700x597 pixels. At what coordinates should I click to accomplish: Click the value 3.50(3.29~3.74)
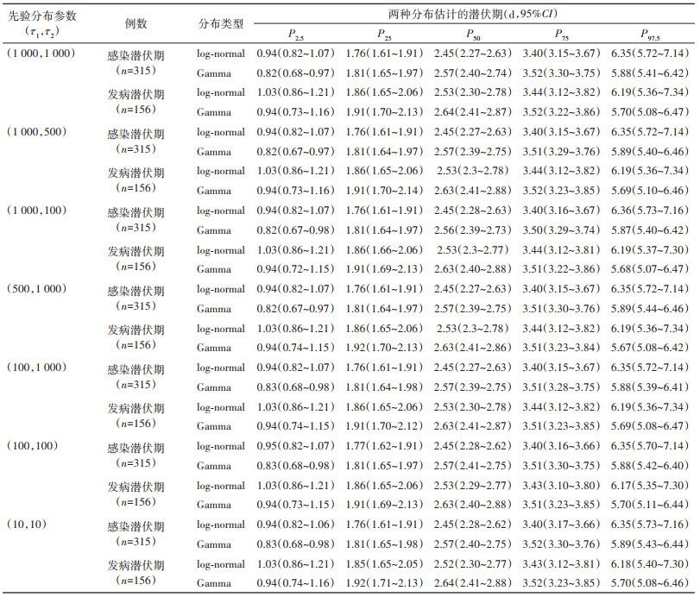(x=560, y=230)
